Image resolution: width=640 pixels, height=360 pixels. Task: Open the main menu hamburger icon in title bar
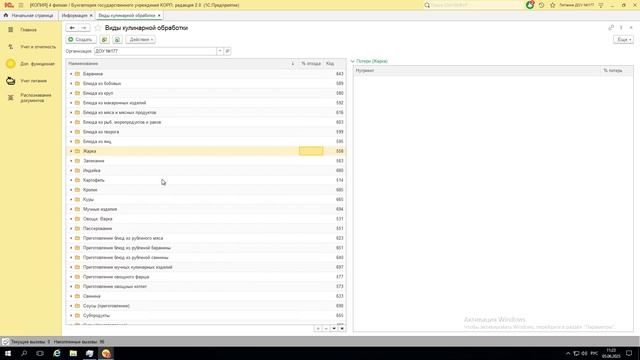coord(21,5)
